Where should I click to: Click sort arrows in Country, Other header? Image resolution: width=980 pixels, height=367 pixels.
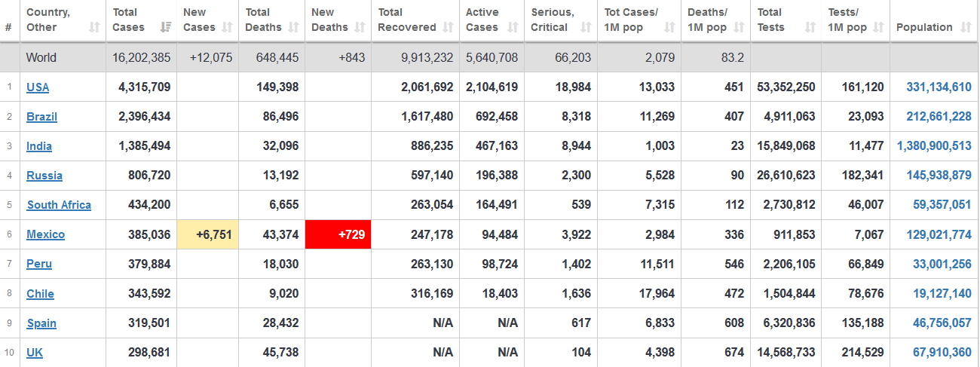pos(94,27)
